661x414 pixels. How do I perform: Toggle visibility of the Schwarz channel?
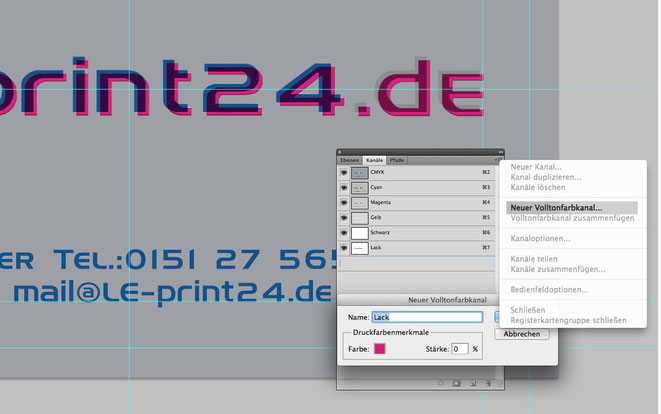point(344,233)
